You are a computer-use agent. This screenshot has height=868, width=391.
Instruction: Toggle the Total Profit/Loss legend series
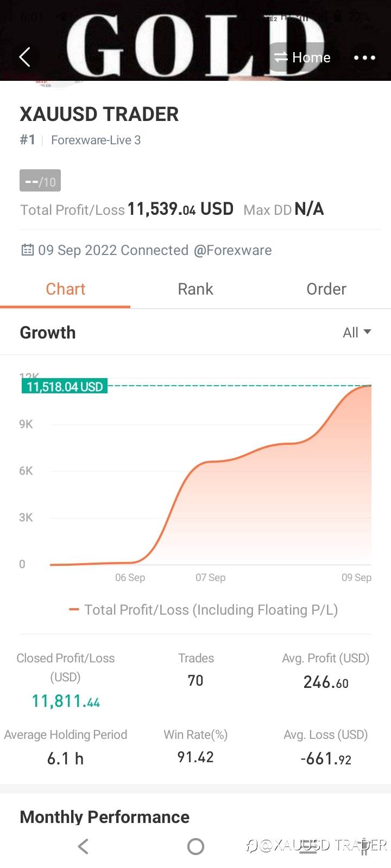click(211, 610)
